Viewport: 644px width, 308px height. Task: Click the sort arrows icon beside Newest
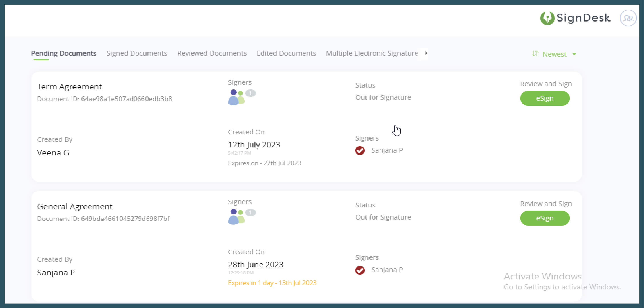(x=535, y=54)
